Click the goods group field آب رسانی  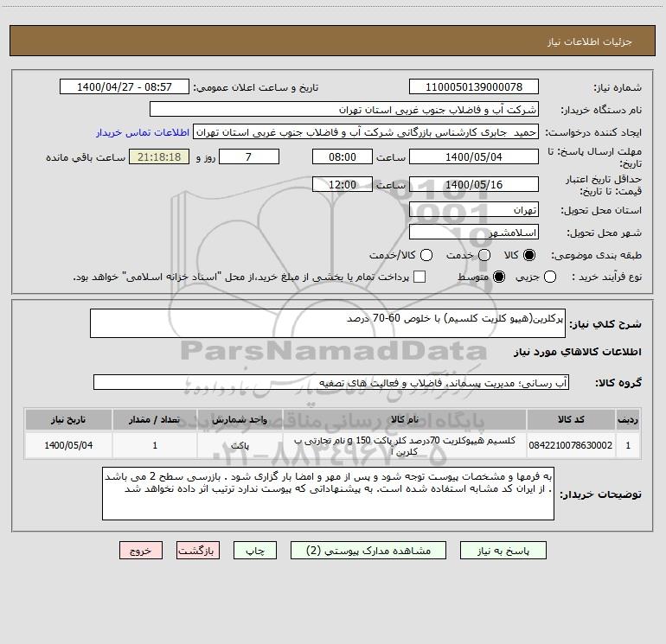coord(331,382)
